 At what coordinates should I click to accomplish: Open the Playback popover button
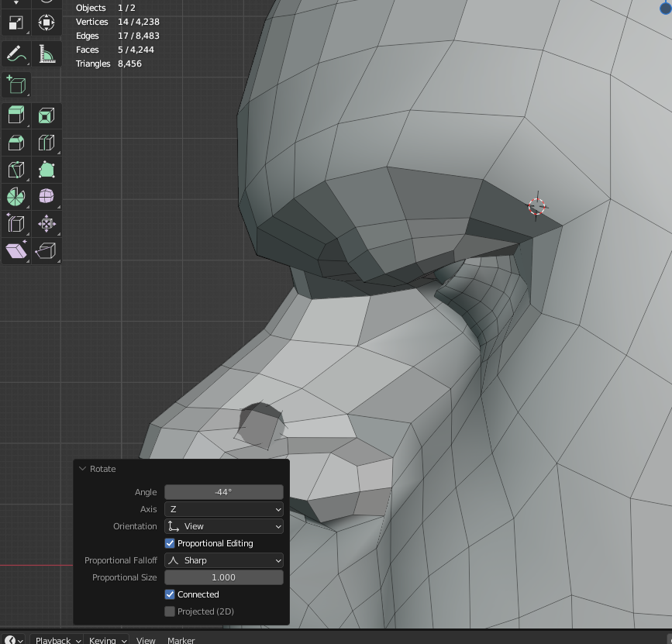[x=58, y=640]
